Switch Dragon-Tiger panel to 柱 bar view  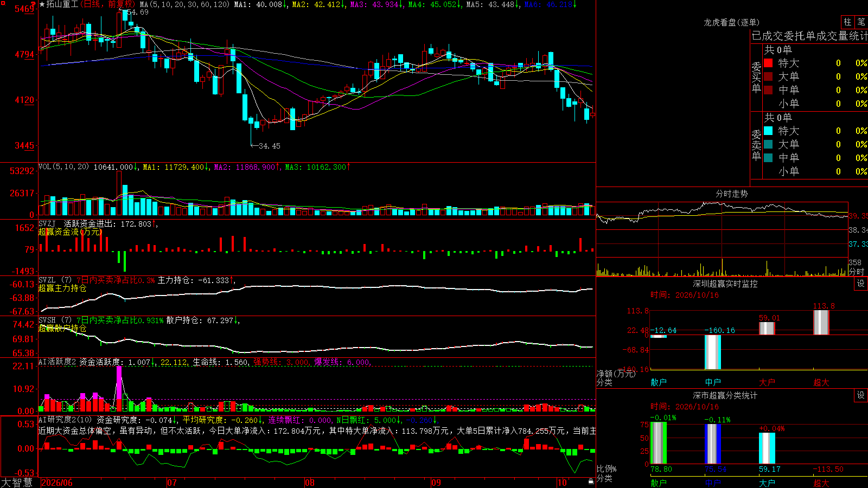click(x=847, y=22)
